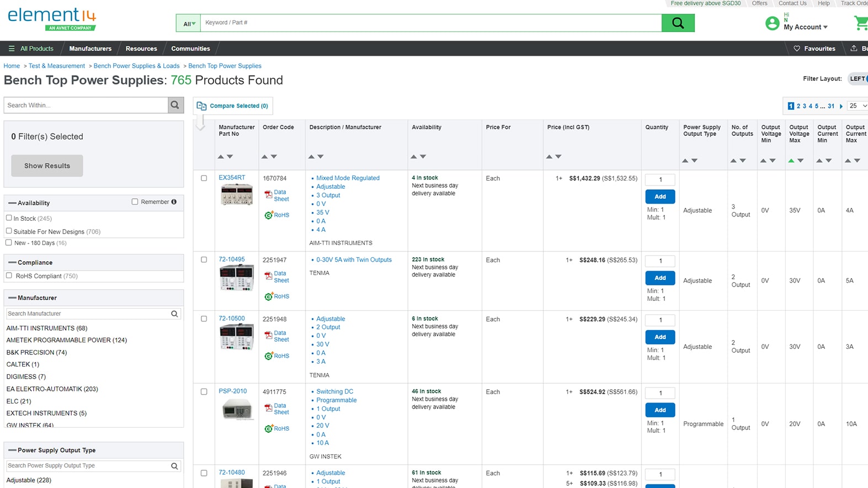Click the quantity field for PSP-2010
The image size is (868, 488).
[660, 393]
